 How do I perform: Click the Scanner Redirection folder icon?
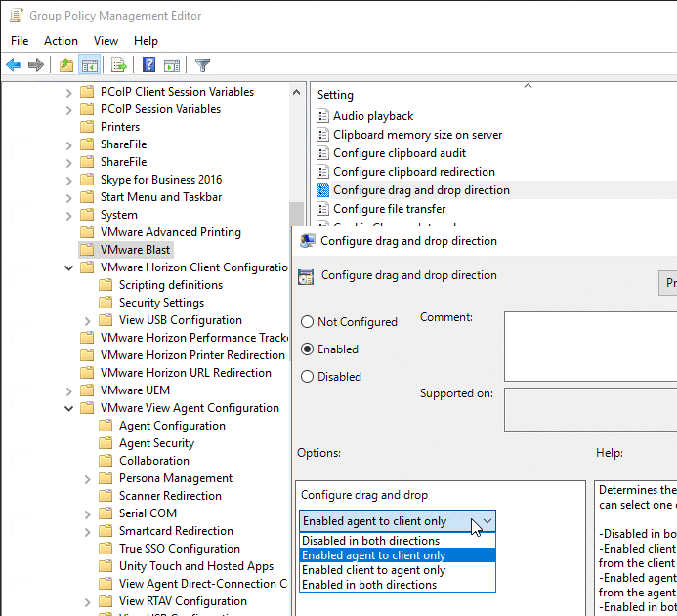point(106,496)
